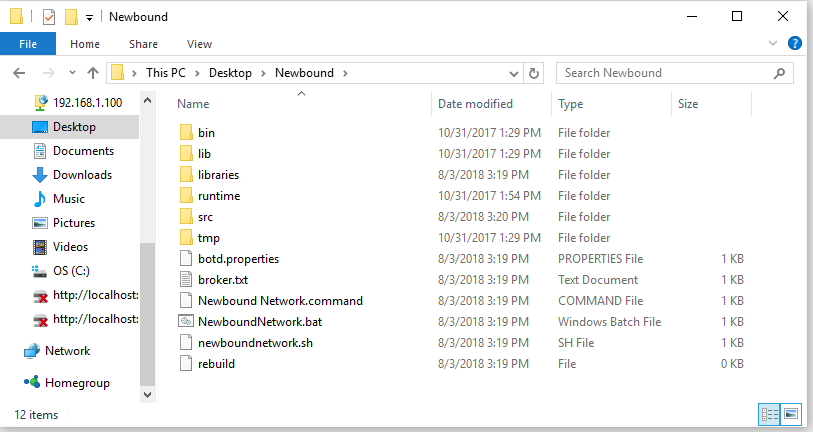The width and height of the screenshot is (813, 432).
Task: Switch to Details view layout toggle
Action: [769, 414]
